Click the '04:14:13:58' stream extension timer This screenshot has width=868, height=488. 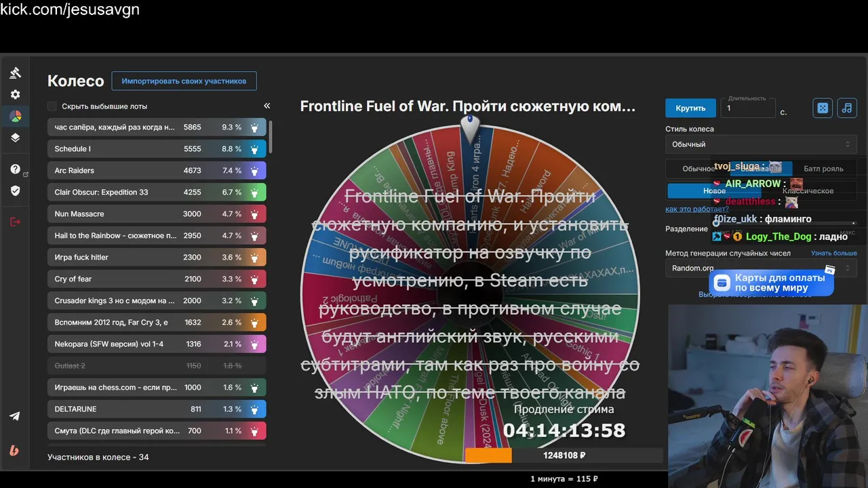[x=564, y=430]
